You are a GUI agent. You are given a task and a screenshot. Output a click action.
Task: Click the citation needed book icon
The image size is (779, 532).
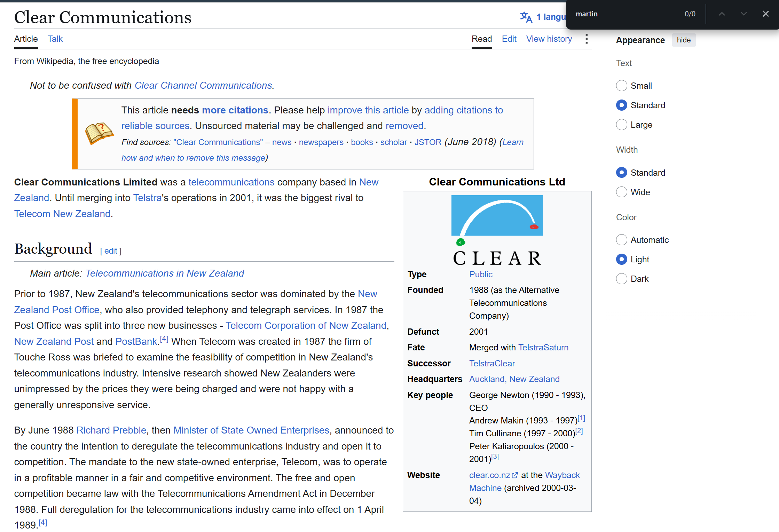pos(99,134)
